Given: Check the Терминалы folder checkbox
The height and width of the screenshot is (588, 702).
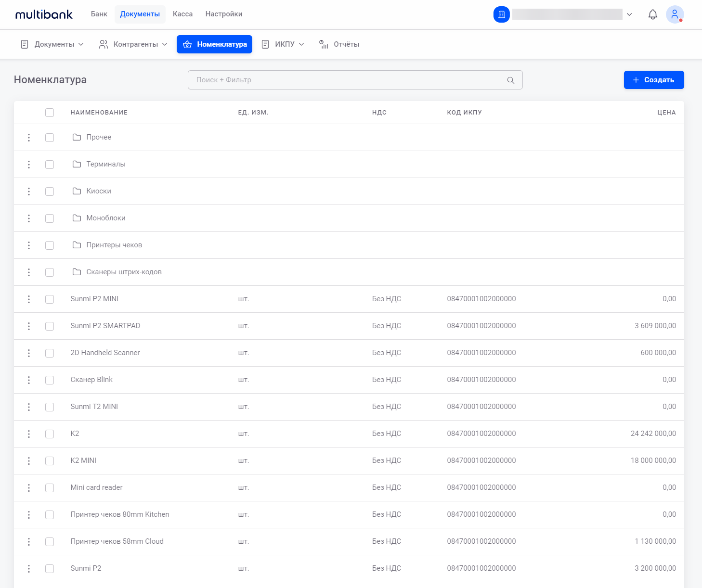Looking at the screenshot, I should 50,165.
